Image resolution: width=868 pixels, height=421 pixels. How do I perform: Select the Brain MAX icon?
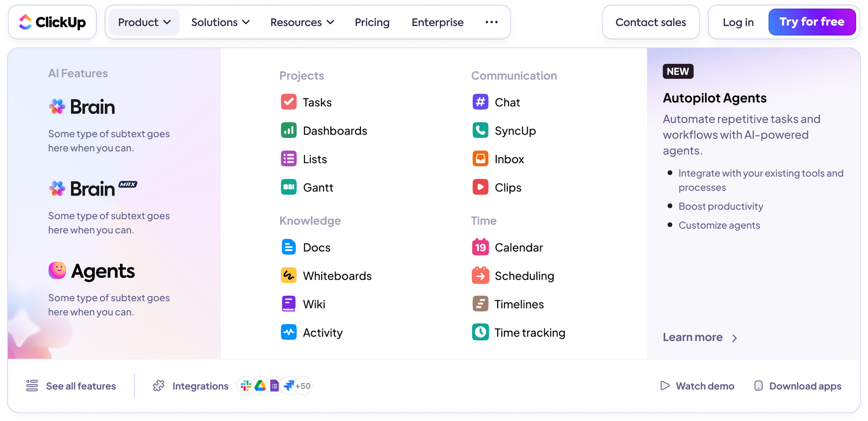[57, 189]
